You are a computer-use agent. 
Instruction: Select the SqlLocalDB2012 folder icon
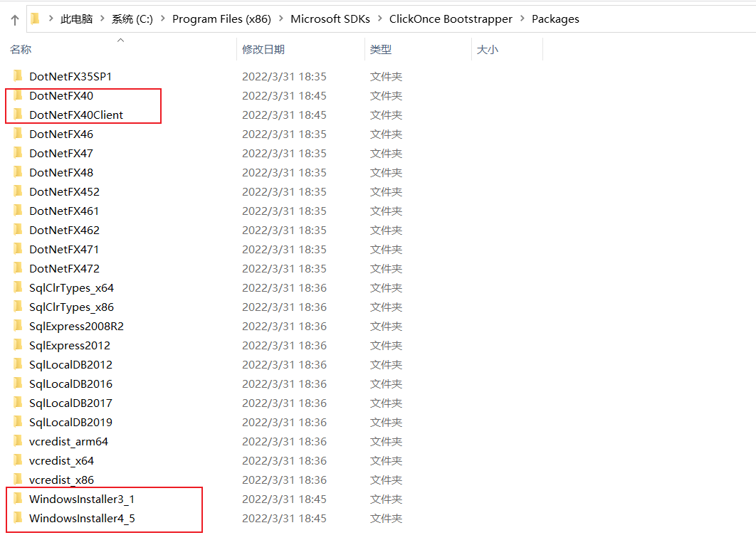tap(18, 364)
